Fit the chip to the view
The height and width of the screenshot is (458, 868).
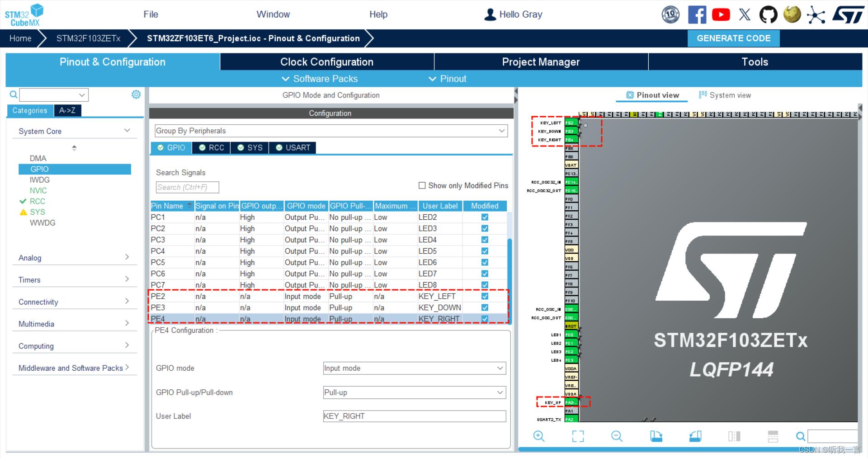tap(578, 436)
